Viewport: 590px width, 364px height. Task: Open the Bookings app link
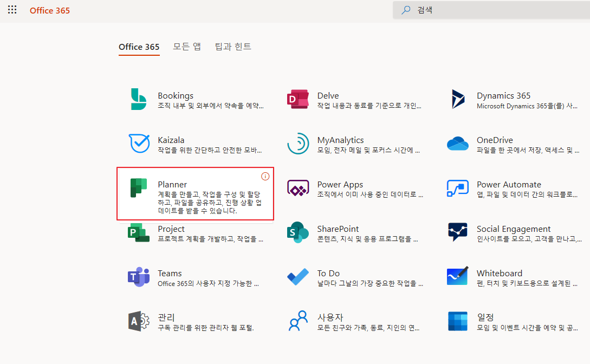coord(176,95)
